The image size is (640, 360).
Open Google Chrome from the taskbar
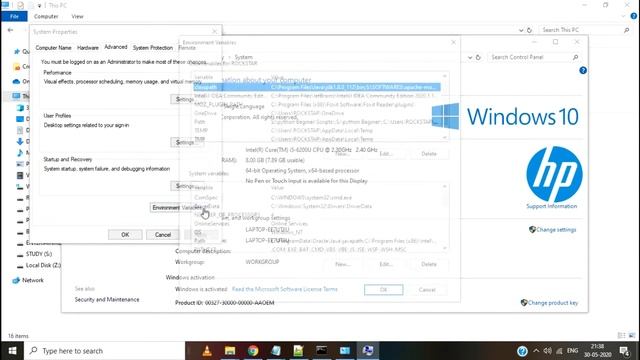coord(253,351)
